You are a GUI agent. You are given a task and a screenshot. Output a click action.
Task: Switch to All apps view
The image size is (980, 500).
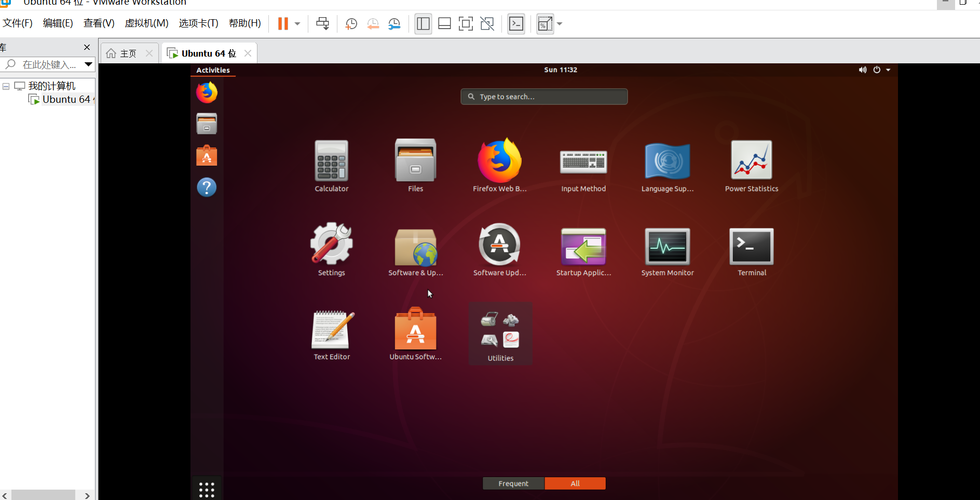click(x=575, y=483)
